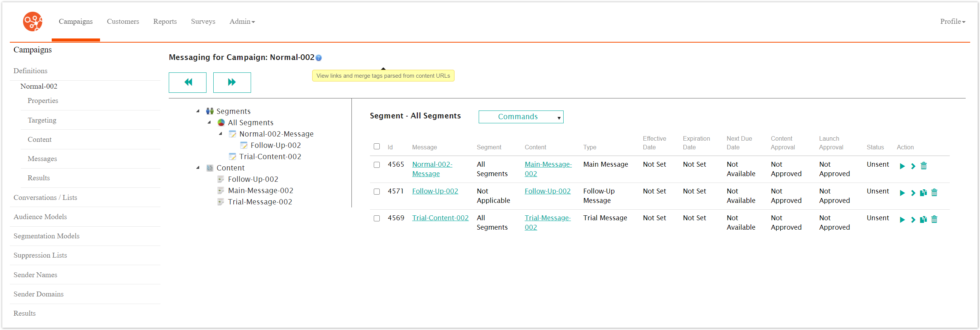Open Sender Domains in sidebar
The width and height of the screenshot is (980, 330).
pos(39,294)
